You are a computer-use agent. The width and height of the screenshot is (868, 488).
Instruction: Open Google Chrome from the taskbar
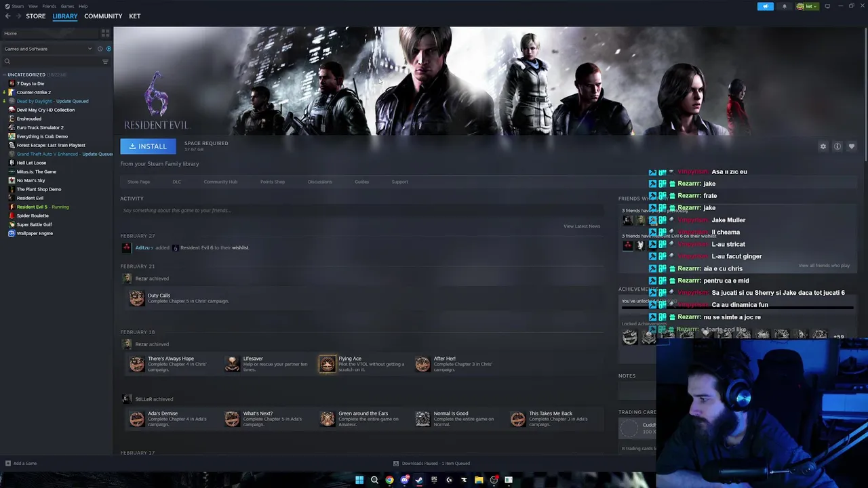pyautogui.click(x=389, y=480)
